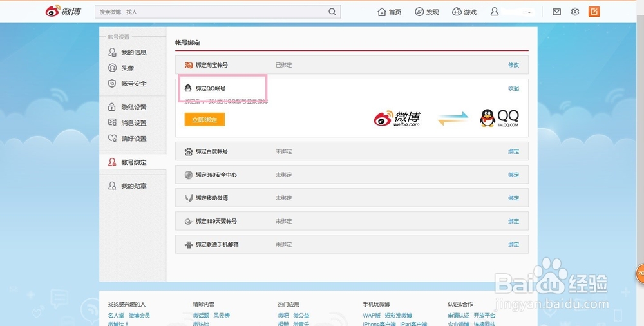Open the settings gear icon
644x326 pixels.
(575, 12)
